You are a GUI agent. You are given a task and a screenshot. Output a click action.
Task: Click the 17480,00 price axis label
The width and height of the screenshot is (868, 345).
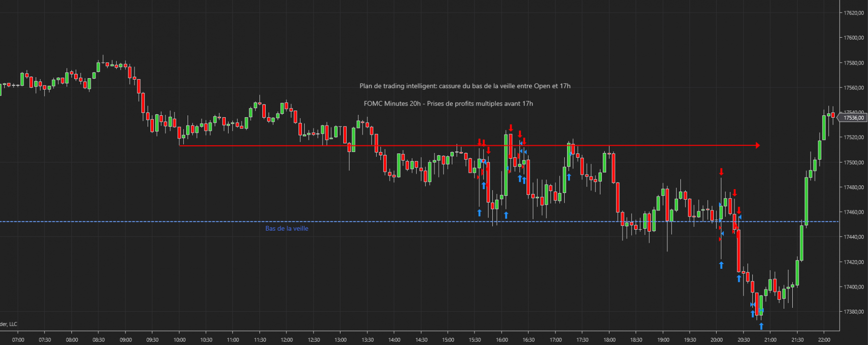854,187
